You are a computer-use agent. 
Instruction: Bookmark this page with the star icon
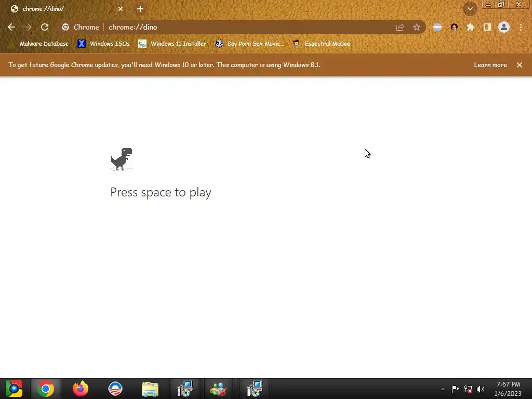tap(417, 27)
